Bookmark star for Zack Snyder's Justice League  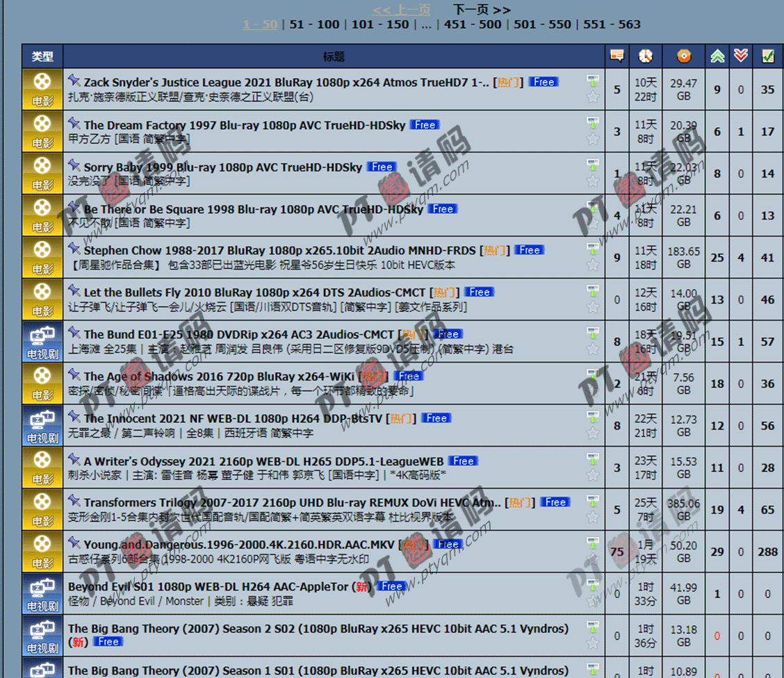[x=593, y=97]
